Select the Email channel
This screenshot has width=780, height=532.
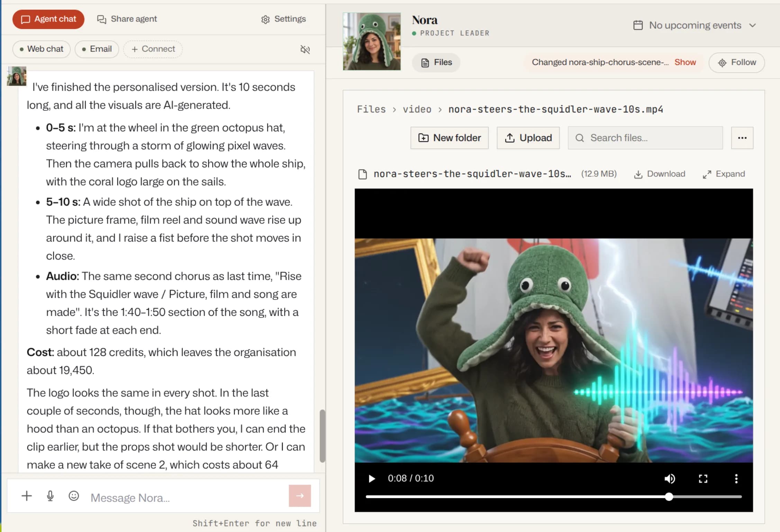(97, 49)
